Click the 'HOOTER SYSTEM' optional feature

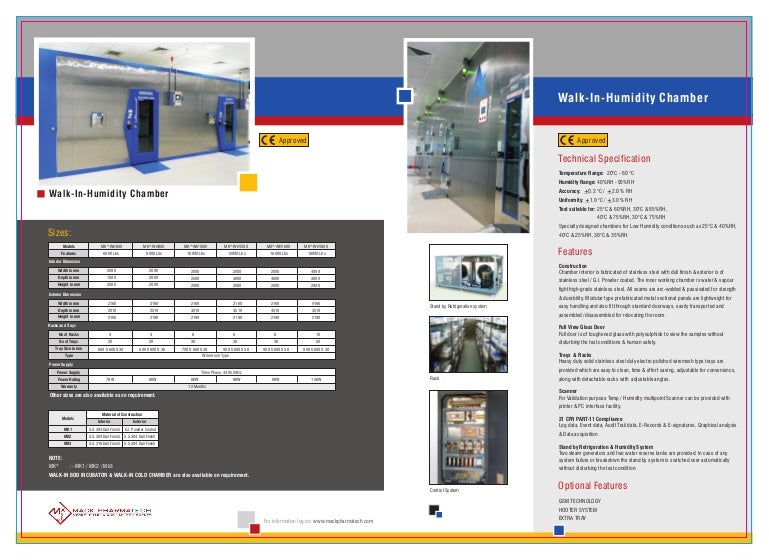pos(576,510)
